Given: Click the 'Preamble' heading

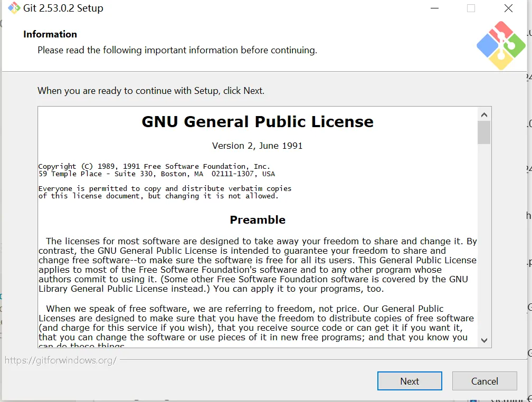Looking at the screenshot, I should tap(258, 220).
